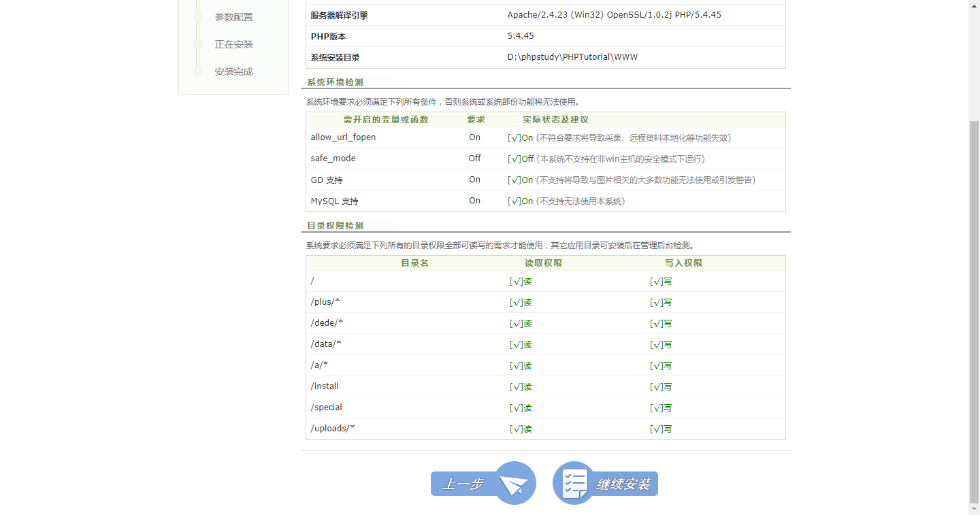Click the 需开启的变量或函数 column header
980x515 pixels.
(x=386, y=119)
